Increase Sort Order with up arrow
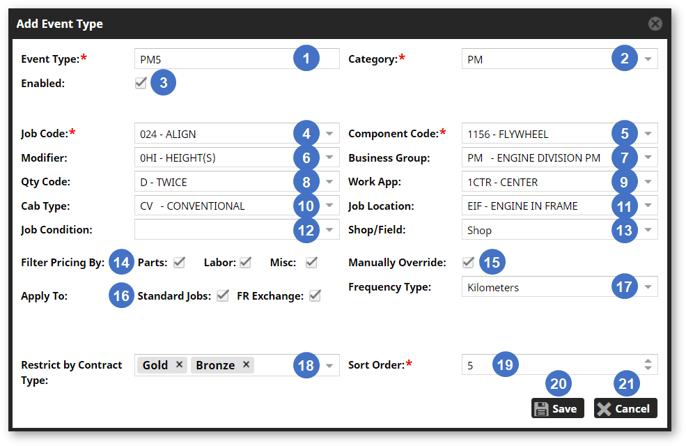This screenshot has height=446, width=686. tap(649, 361)
